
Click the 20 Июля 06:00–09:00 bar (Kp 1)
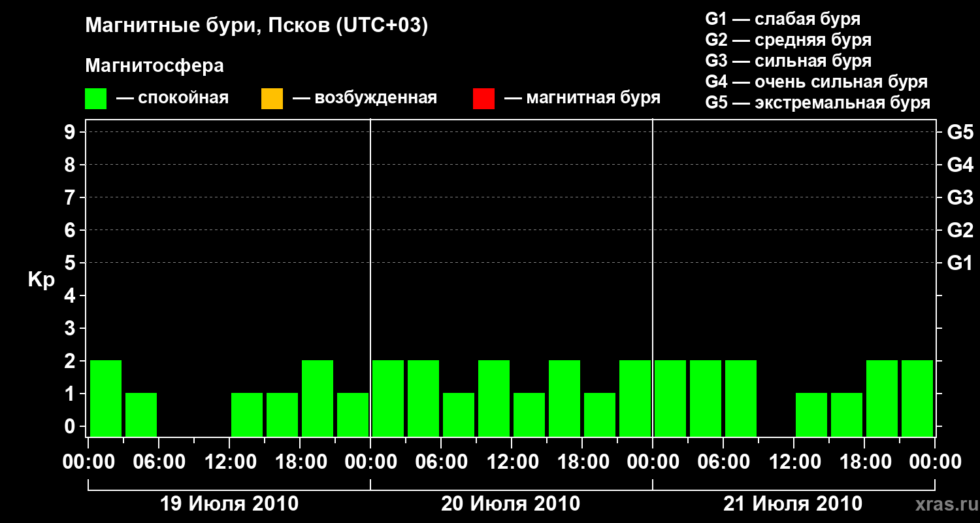[459, 414]
